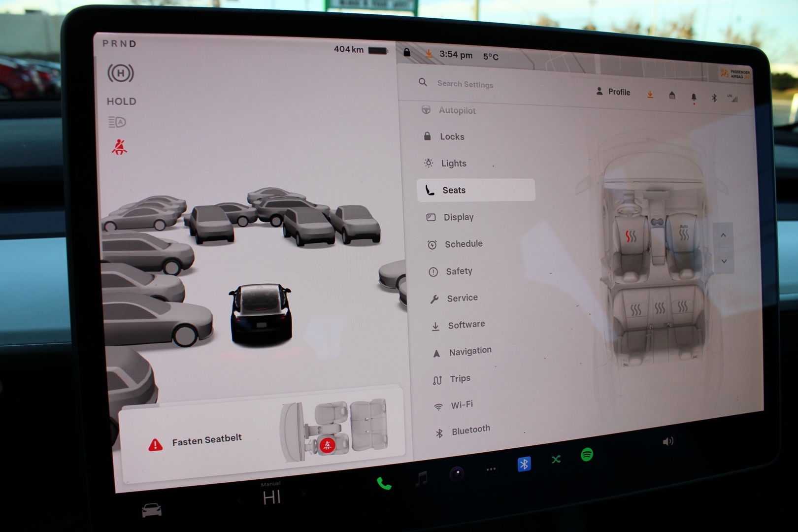Open the Display settings menu

click(x=458, y=217)
